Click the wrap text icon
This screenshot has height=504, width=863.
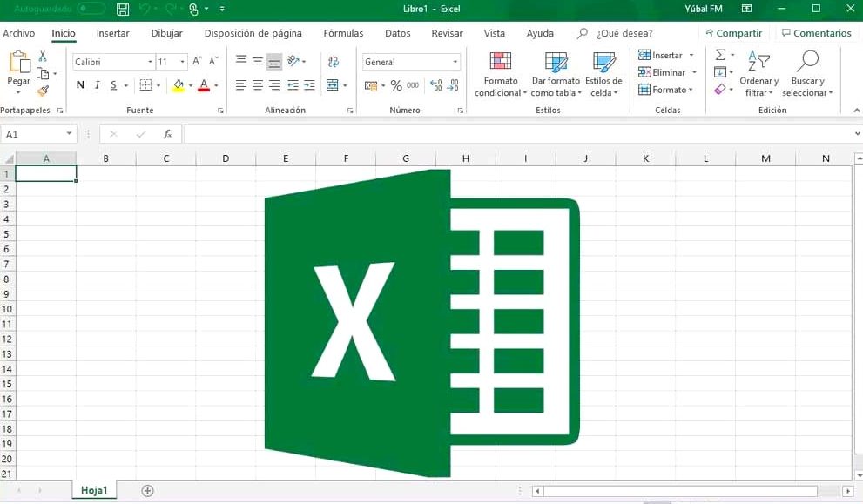point(333,62)
